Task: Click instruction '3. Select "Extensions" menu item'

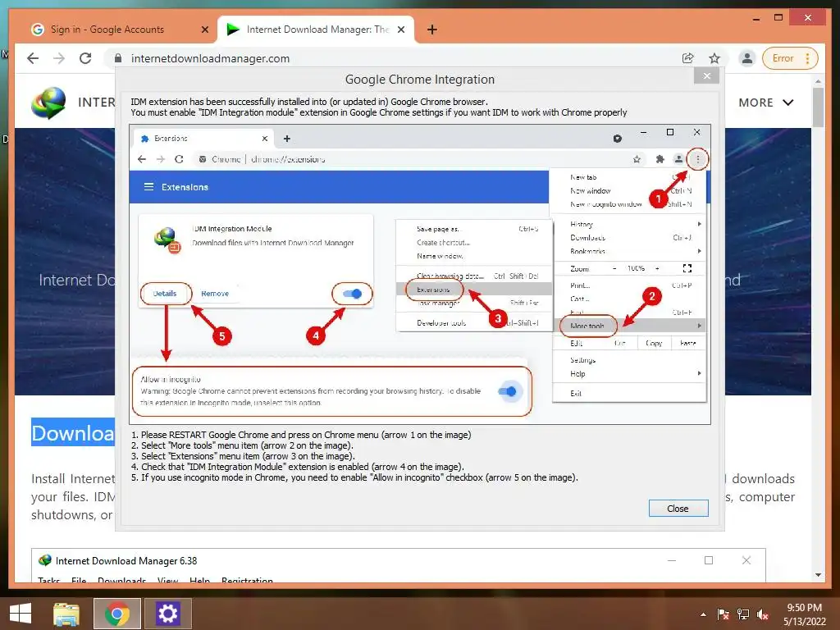Action: tap(243, 456)
